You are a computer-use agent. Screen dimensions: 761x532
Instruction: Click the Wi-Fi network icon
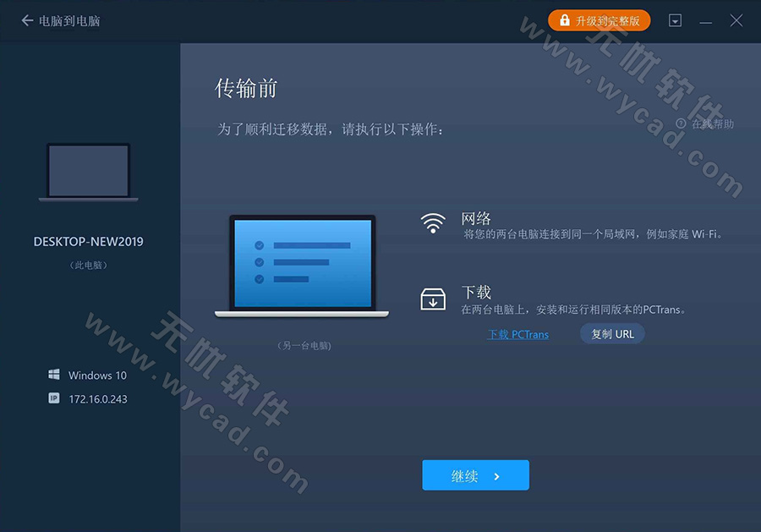click(433, 222)
